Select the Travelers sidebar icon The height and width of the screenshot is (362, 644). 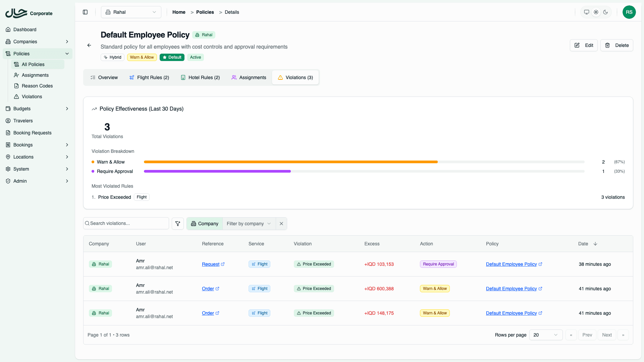pyautogui.click(x=8, y=121)
